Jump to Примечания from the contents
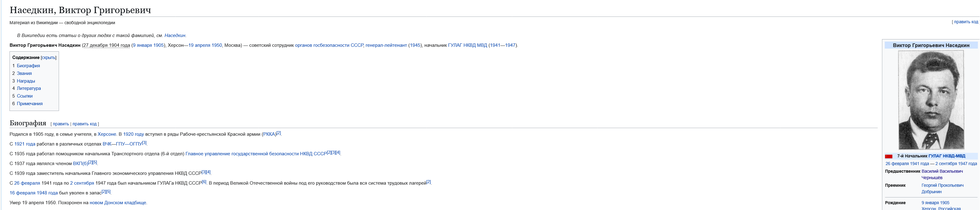This screenshot has height=210, width=980. 30,104
